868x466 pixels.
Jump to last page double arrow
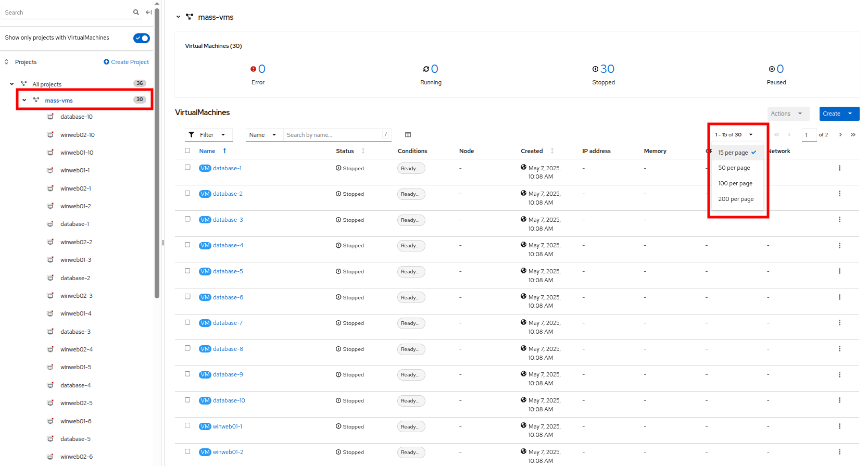coord(853,135)
